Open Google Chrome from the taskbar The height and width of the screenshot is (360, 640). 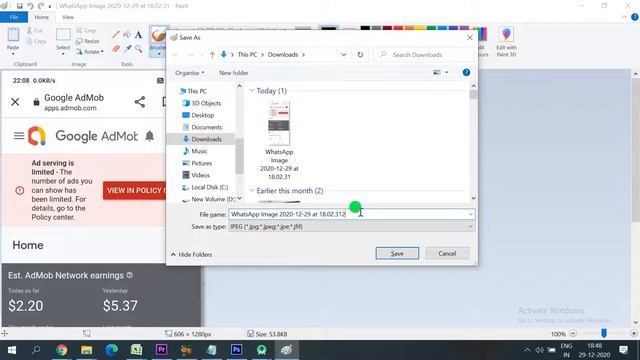(62, 350)
